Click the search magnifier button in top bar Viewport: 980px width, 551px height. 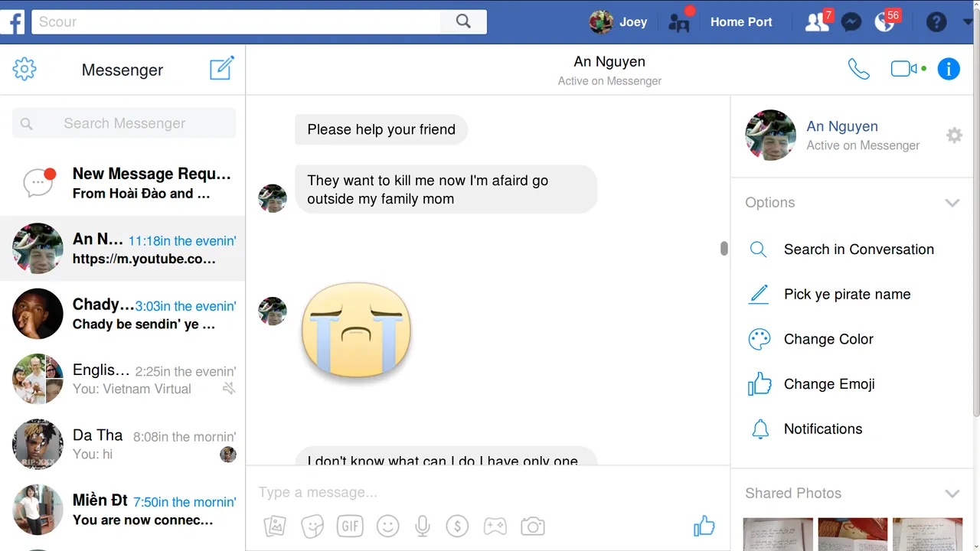(463, 21)
